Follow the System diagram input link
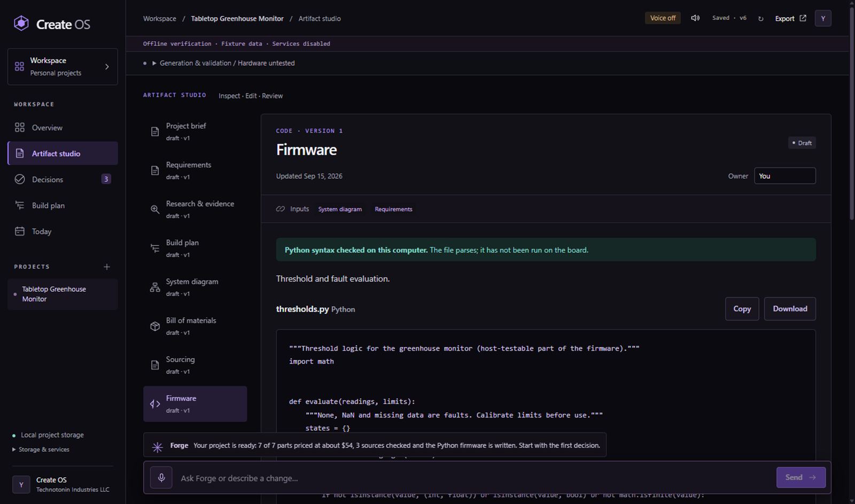 click(340, 209)
